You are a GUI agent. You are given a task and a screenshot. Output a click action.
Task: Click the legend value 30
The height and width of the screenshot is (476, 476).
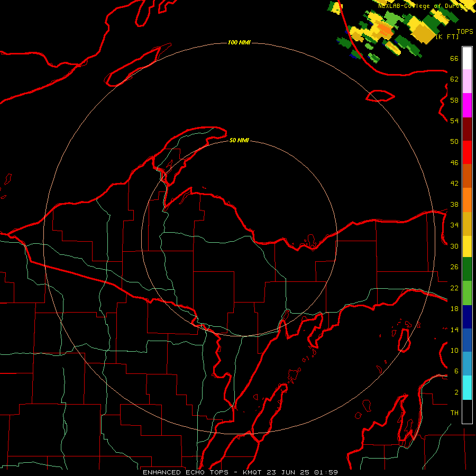coord(454,246)
